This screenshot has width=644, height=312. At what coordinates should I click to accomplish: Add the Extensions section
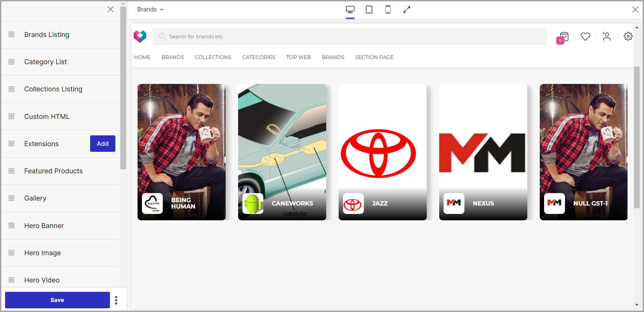tap(103, 144)
